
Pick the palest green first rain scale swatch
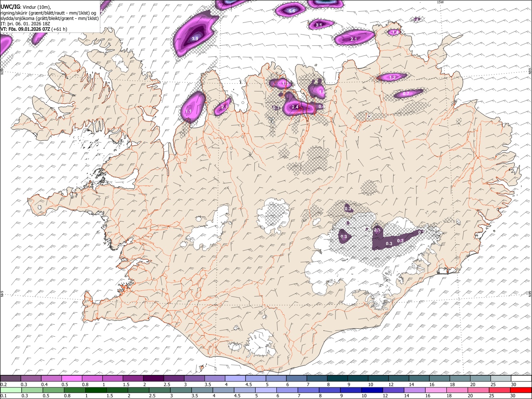(11, 390)
